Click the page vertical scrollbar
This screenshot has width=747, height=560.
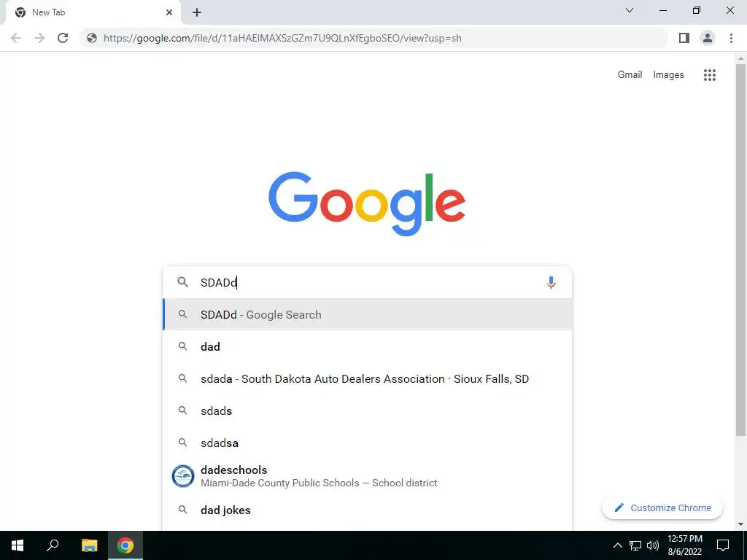[x=740, y=250]
